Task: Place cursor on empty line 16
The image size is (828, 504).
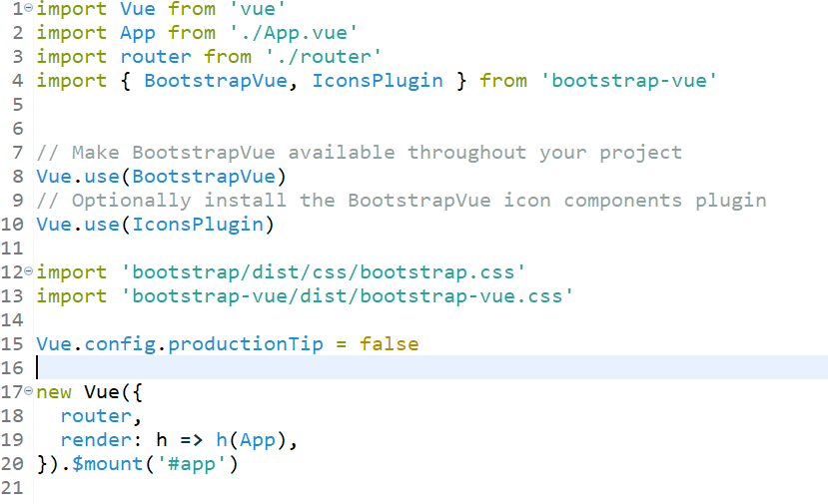Action: (x=430, y=367)
